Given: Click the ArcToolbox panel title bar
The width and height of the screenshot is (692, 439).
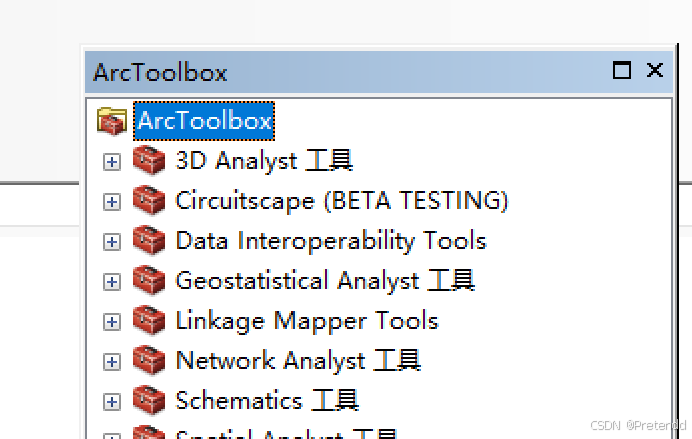Looking at the screenshot, I should (x=379, y=71).
